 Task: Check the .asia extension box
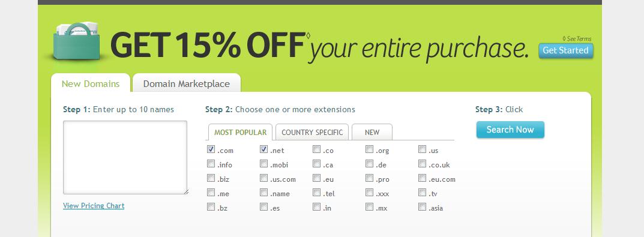click(422, 206)
